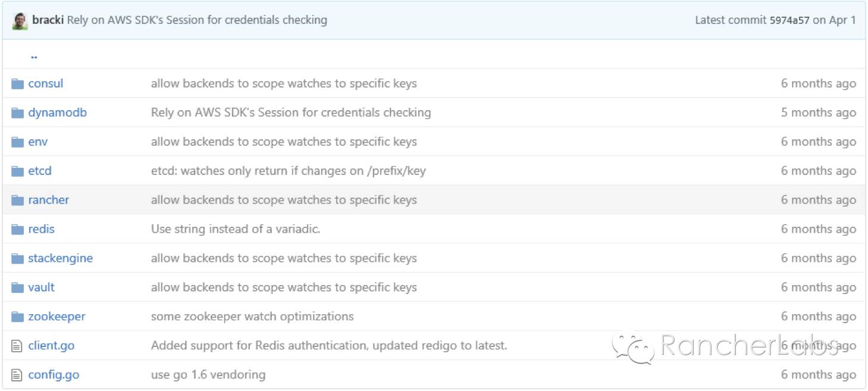The height and width of the screenshot is (391, 868).
Task: Open the etcd watches commit message
Action: click(x=288, y=171)
